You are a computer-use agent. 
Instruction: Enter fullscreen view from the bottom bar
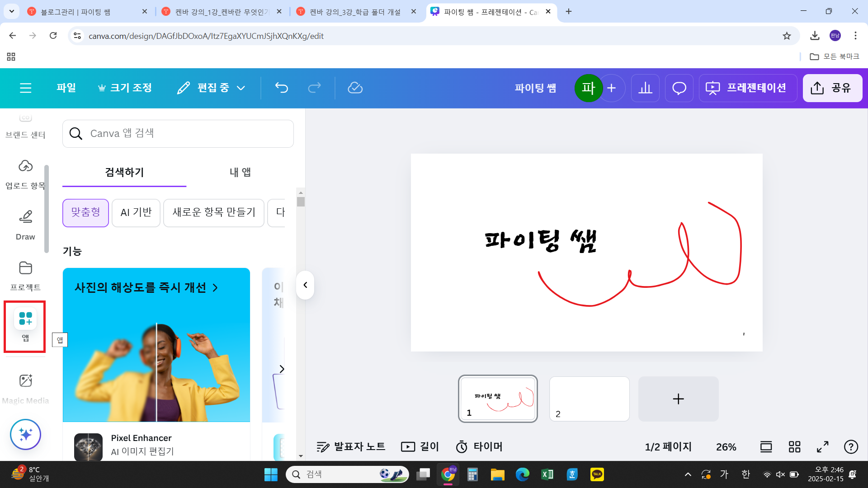(822, 446)
